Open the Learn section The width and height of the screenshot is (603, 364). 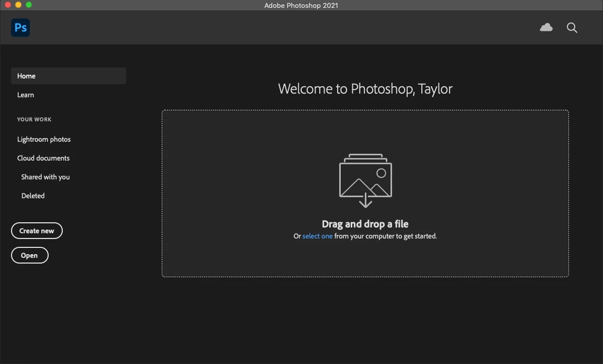[x=25, y=95]
